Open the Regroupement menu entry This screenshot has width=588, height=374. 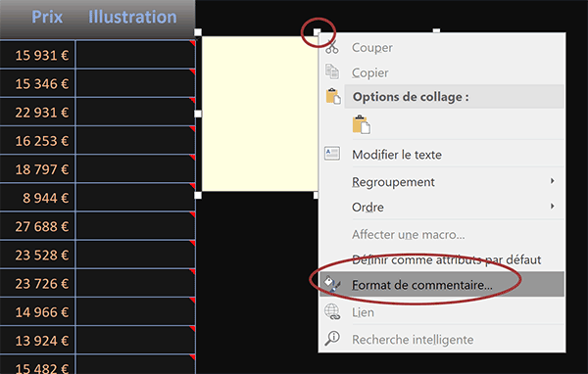pyautogui.click(x=442, y=182)
